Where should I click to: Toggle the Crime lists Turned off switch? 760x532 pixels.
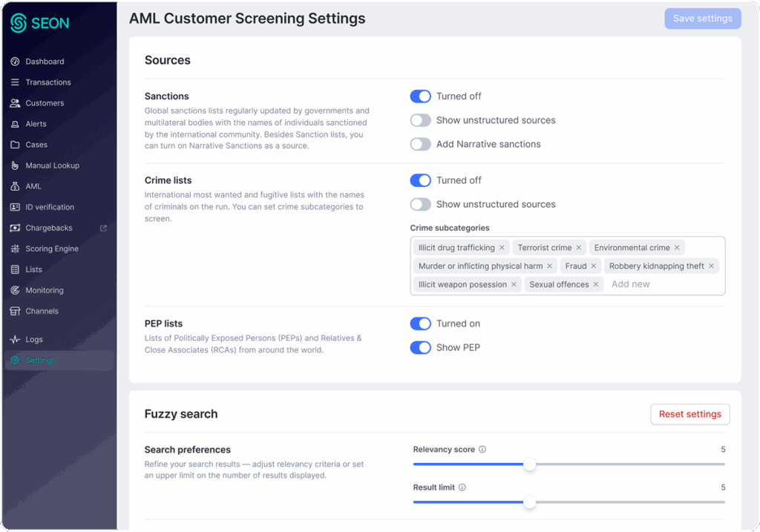click(x=421, y=180)
